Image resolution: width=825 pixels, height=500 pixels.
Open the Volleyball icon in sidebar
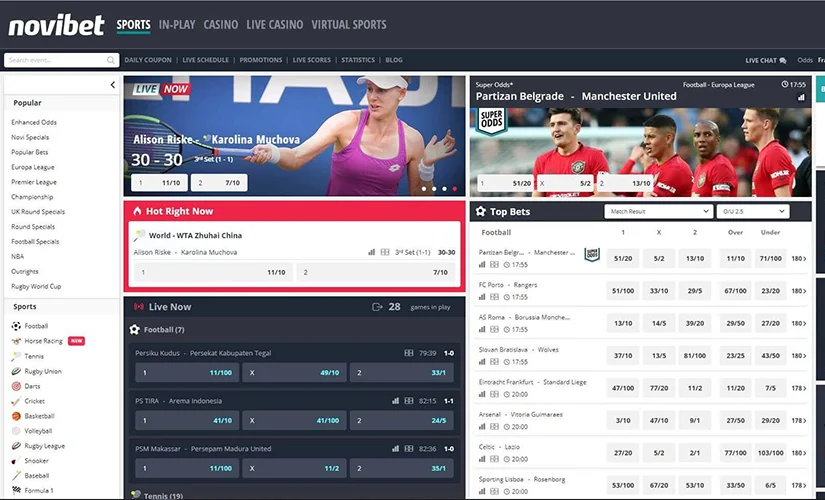16,431
